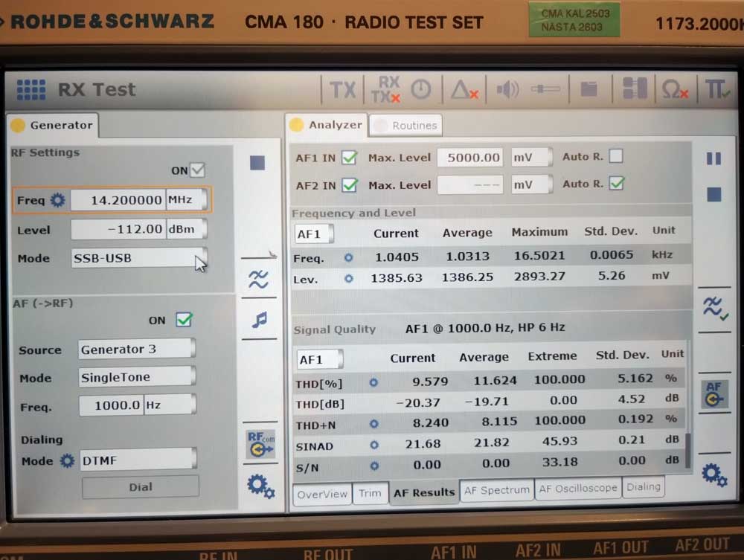This screenshot has width=744, height=560.
Task: Select the TX test icon in toolbar
Action: coord(342,90)
